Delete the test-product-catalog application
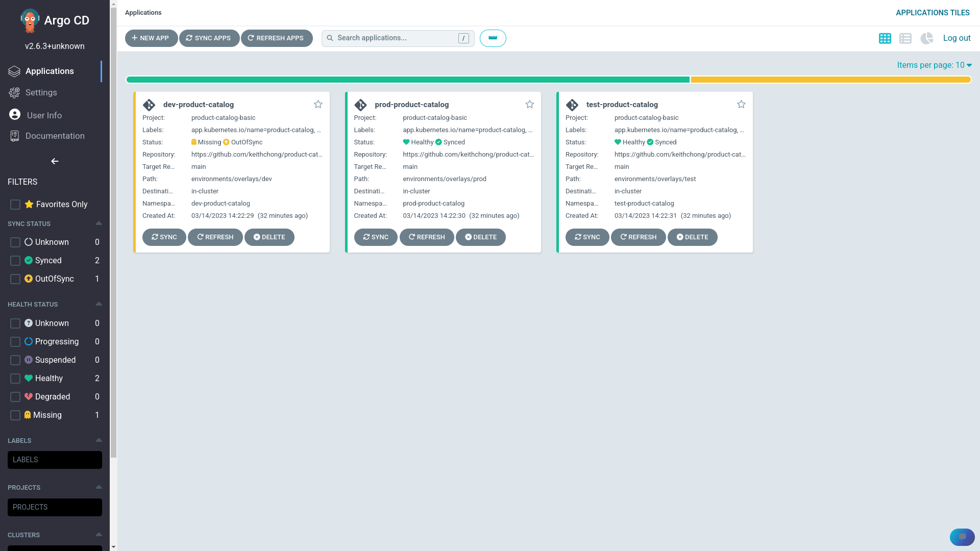Image resolution: width=980 pixels, height=551 pixels. click(x=692, y=237)
